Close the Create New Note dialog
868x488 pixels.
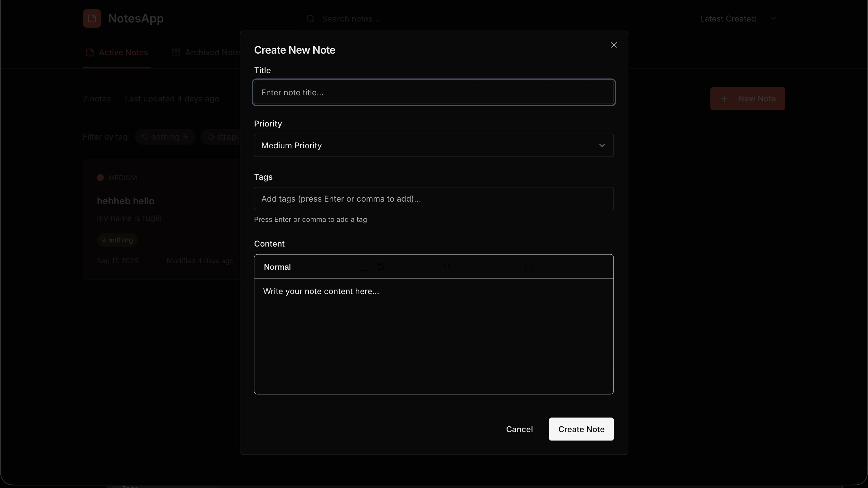pos(613,45)
